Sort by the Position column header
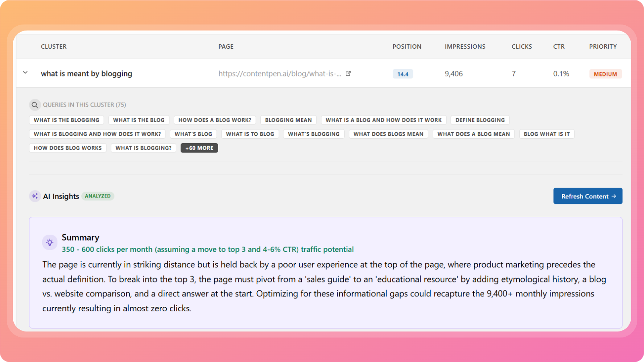644x362 pixels. (407, 47)
